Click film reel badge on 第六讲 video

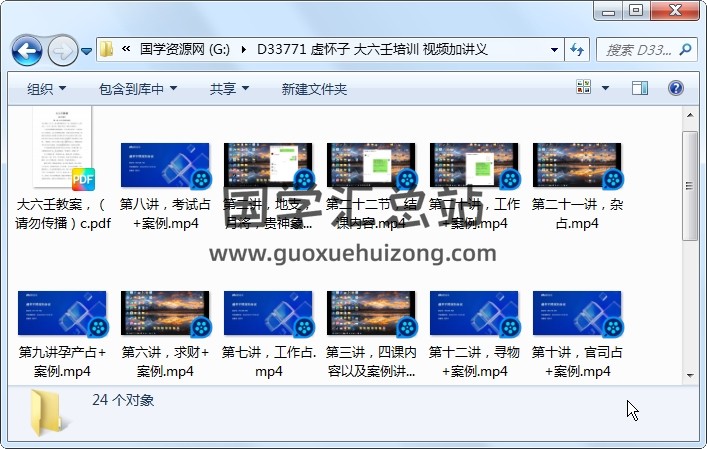(x=201, y=328)
